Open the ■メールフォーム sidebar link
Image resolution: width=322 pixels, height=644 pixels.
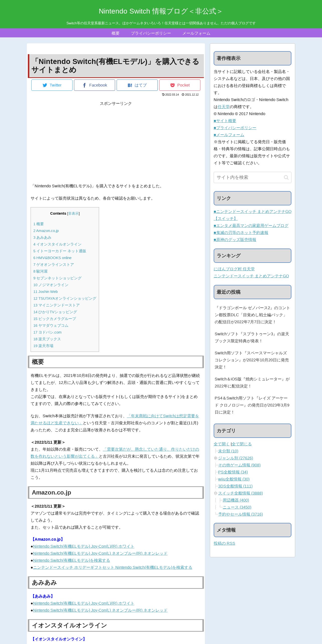click(229, 135)
